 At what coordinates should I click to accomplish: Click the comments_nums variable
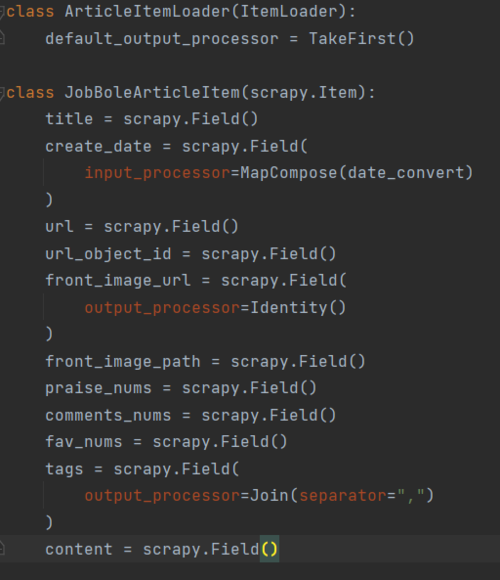[108, 415]
